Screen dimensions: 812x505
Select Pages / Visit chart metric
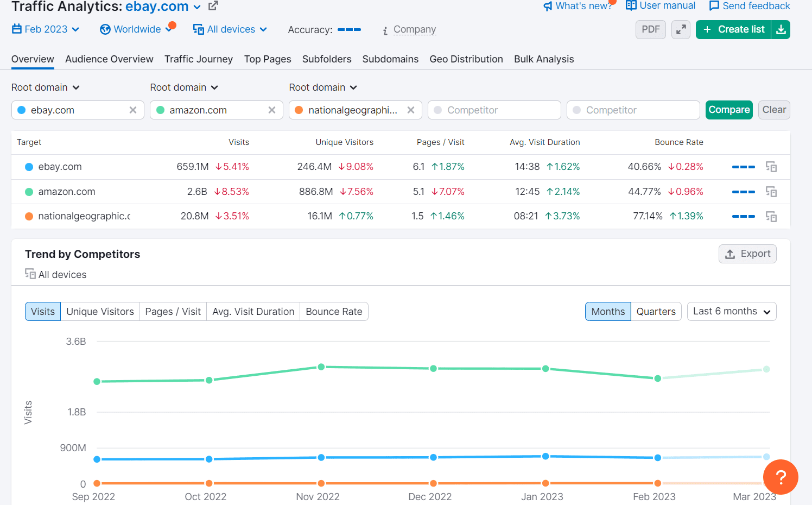tap(173, 312)
